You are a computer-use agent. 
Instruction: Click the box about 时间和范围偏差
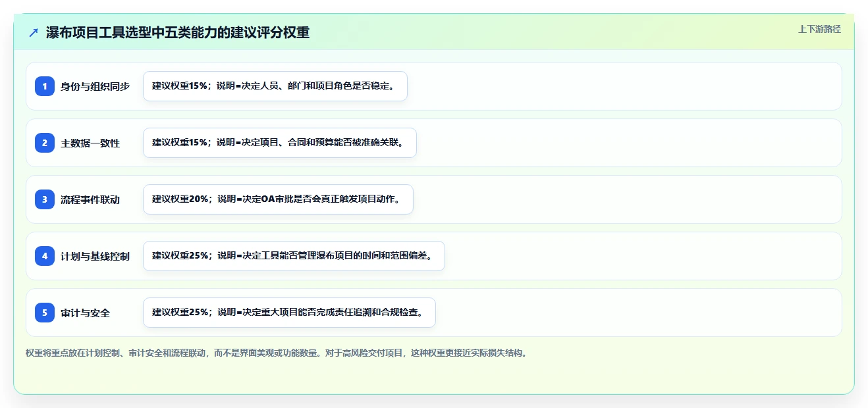(294, 256)
